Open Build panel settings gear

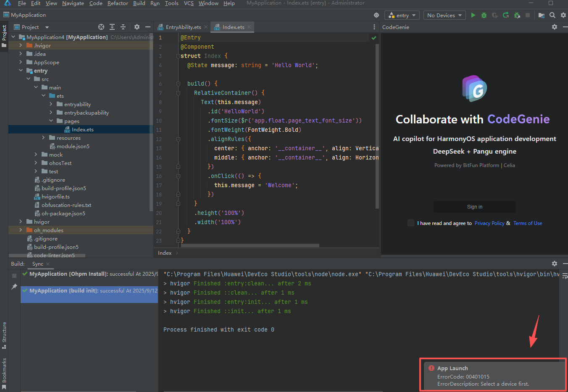click(x=555, y=264)
